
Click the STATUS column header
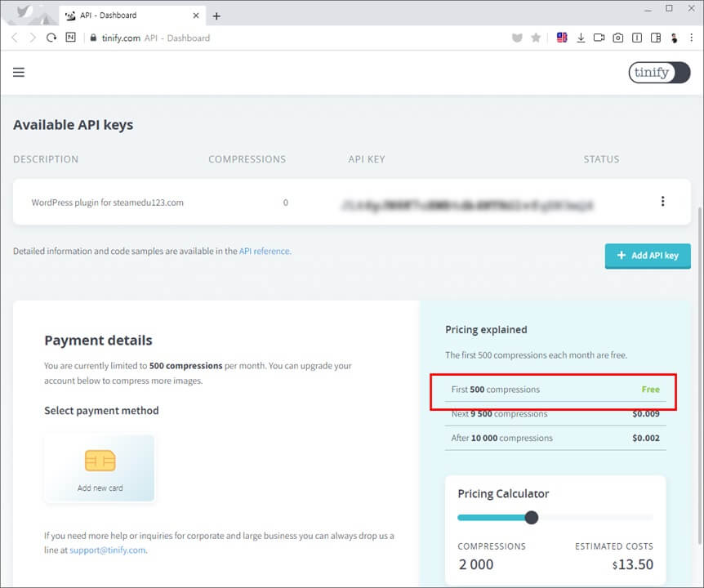pyautogui.click(x=601, y=159)
